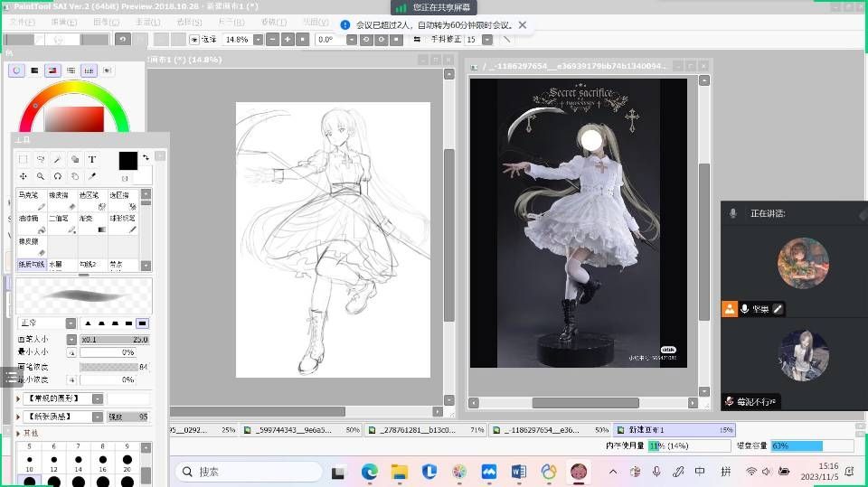Image resolution: width=868 pixels, height=487 pixels.
Task: Toggle the 选择 selection display checkbox
Action: (x=194, y=40)
